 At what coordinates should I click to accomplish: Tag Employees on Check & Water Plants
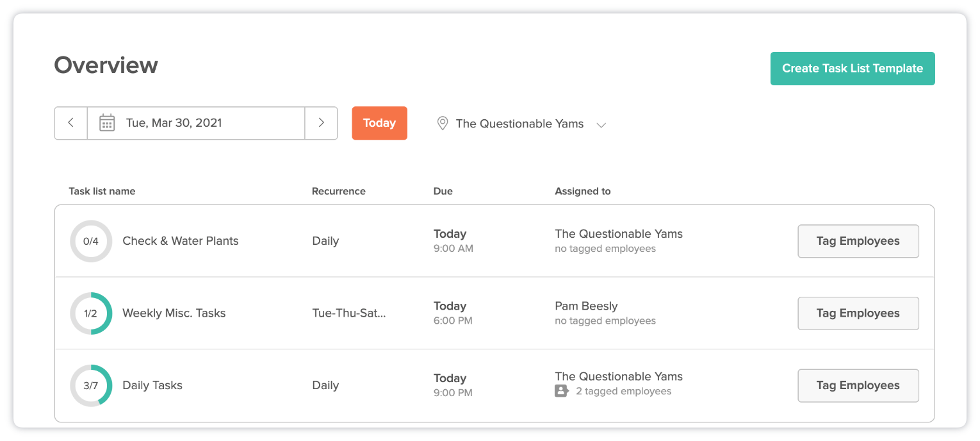pos(858,241)
